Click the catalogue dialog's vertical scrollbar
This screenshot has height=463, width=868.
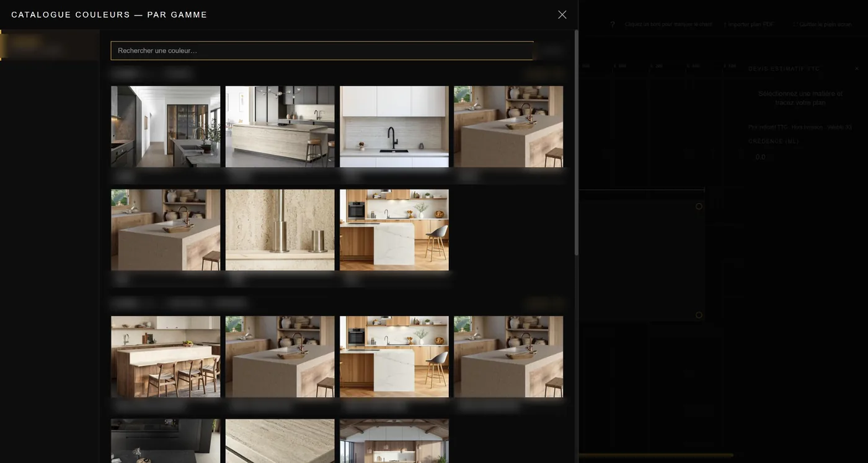click(576, 143)
